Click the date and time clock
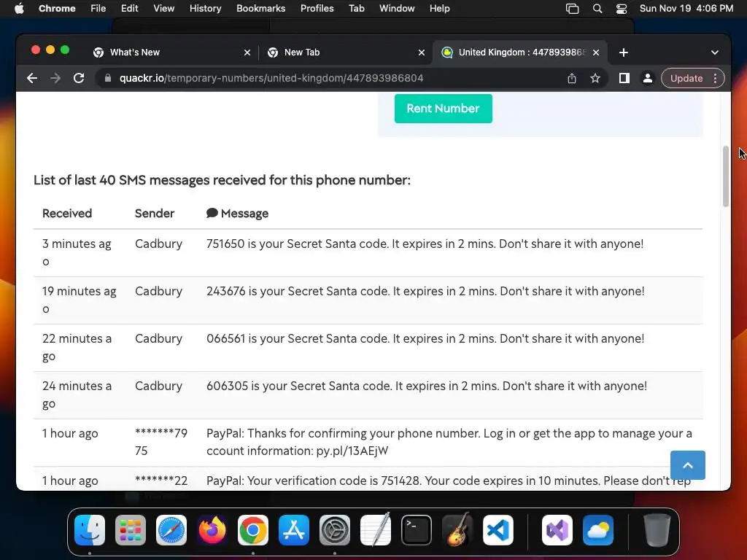 (686, 9)
